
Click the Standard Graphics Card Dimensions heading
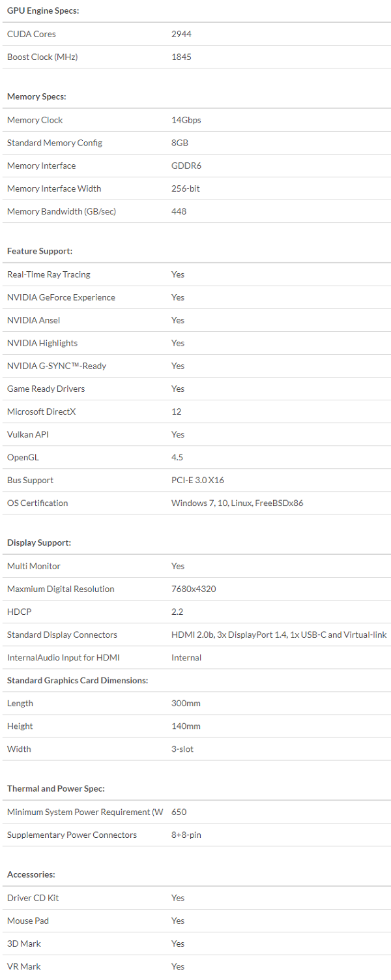click(x=78, y=680)
